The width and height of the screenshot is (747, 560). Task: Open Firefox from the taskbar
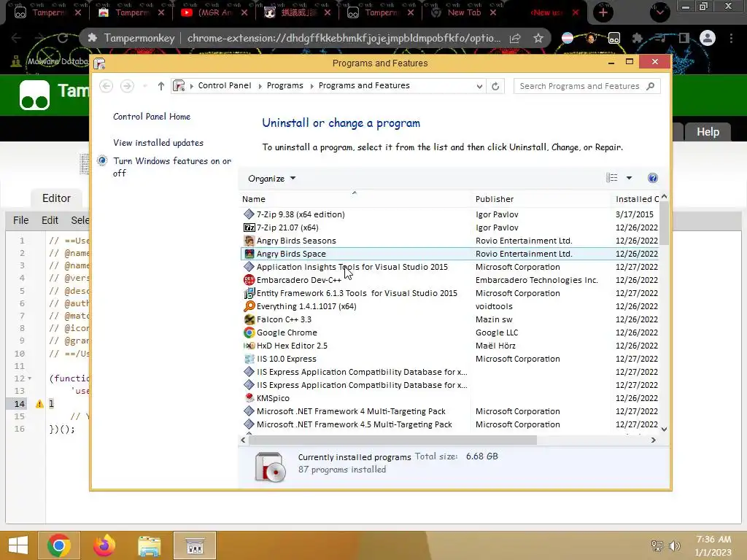[104, 545]
